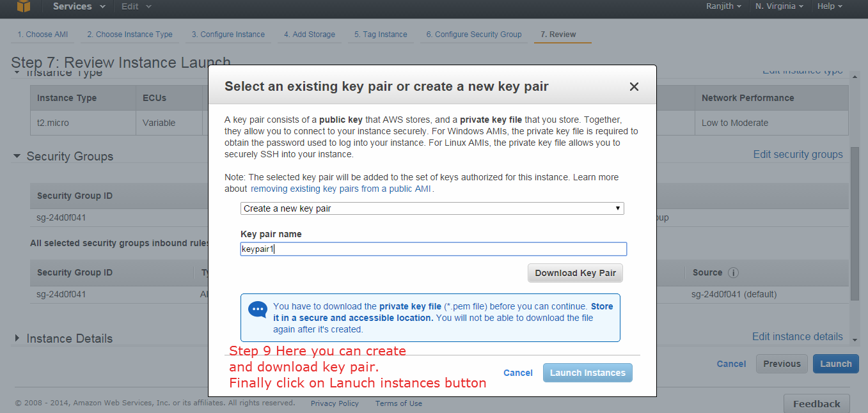
Task: Click the AWS cube logo icon
Action: coord(24,6)
